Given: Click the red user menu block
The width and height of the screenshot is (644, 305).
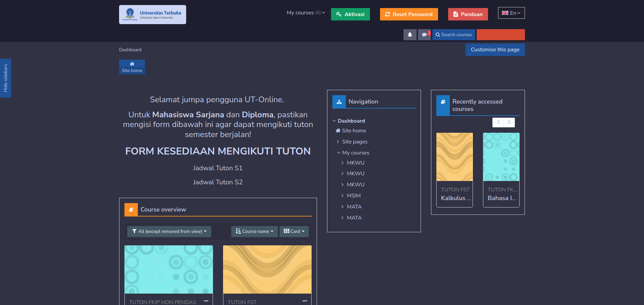Looking at the screenshot, I should [501, 35].
